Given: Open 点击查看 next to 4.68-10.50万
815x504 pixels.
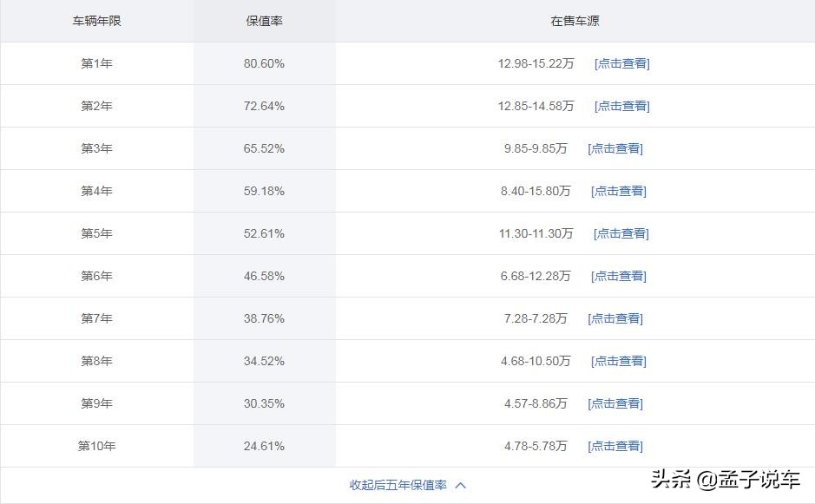Looking at the screenshot, I should tap(618, 361).
